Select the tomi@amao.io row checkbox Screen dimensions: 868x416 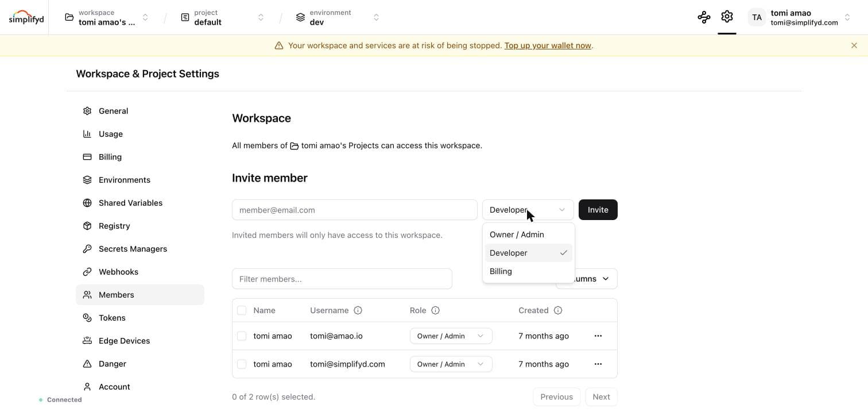coord(242,336)
